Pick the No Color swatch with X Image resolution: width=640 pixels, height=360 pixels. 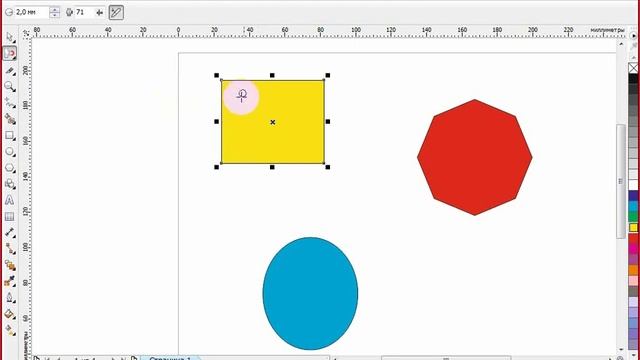(633, 68)
